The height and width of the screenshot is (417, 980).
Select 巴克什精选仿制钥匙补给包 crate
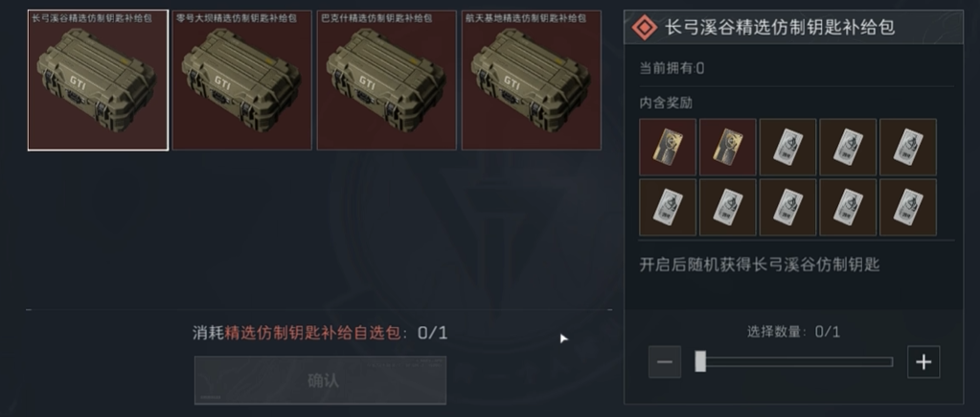click(386, 80)
